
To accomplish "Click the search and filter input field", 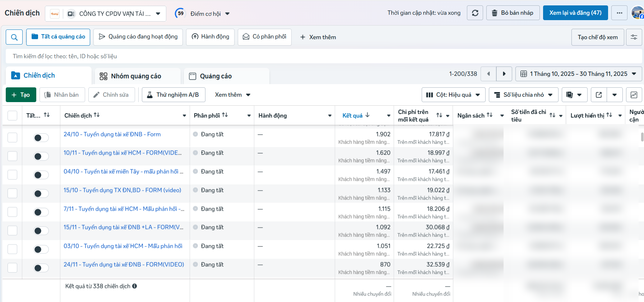I will [324, 56].
